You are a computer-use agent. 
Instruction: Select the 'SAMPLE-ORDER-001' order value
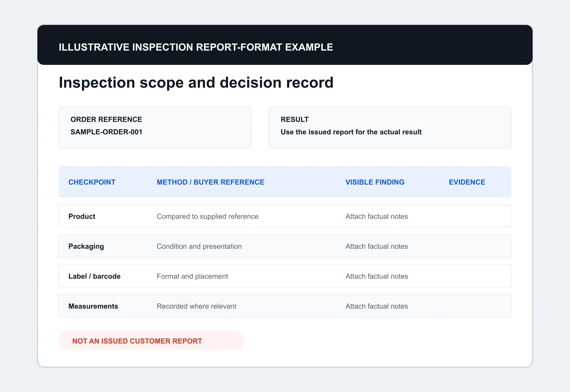click(107, 132)
